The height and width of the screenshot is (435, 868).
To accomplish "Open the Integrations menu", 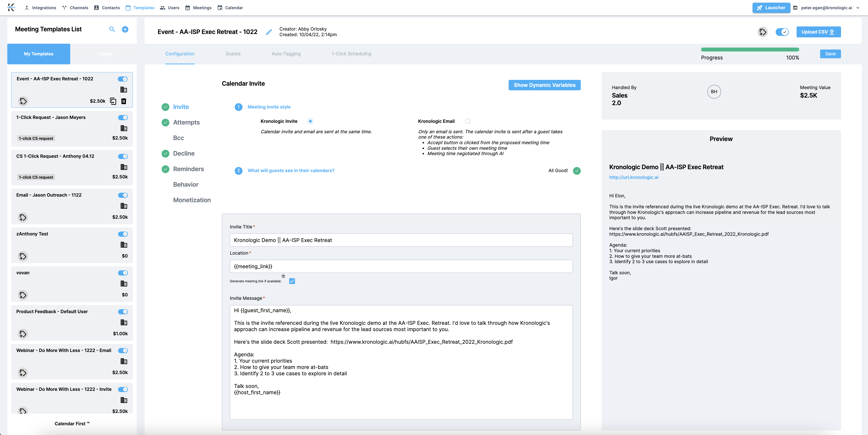I will 40,8.
